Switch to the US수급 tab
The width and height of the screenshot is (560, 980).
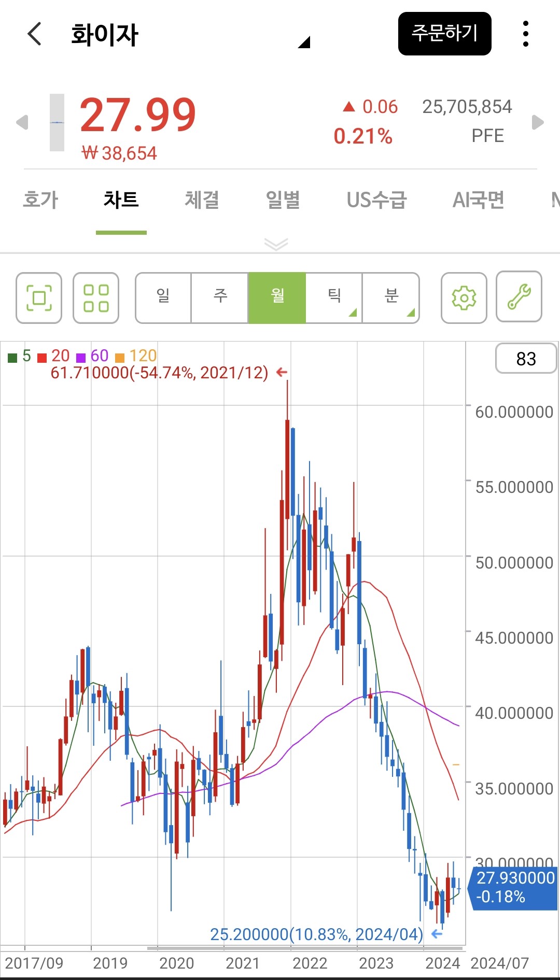pos(377,200)
